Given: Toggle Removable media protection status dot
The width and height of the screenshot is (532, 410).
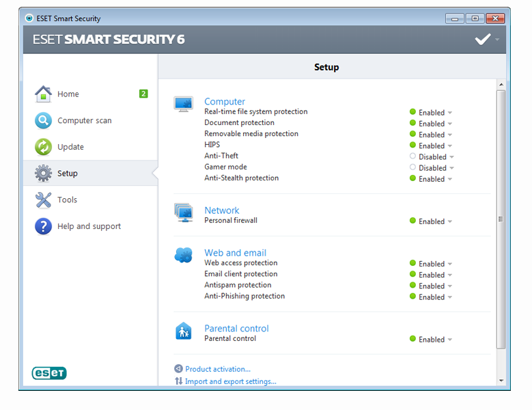Looking at the screenshot, I should pos(412,134).
